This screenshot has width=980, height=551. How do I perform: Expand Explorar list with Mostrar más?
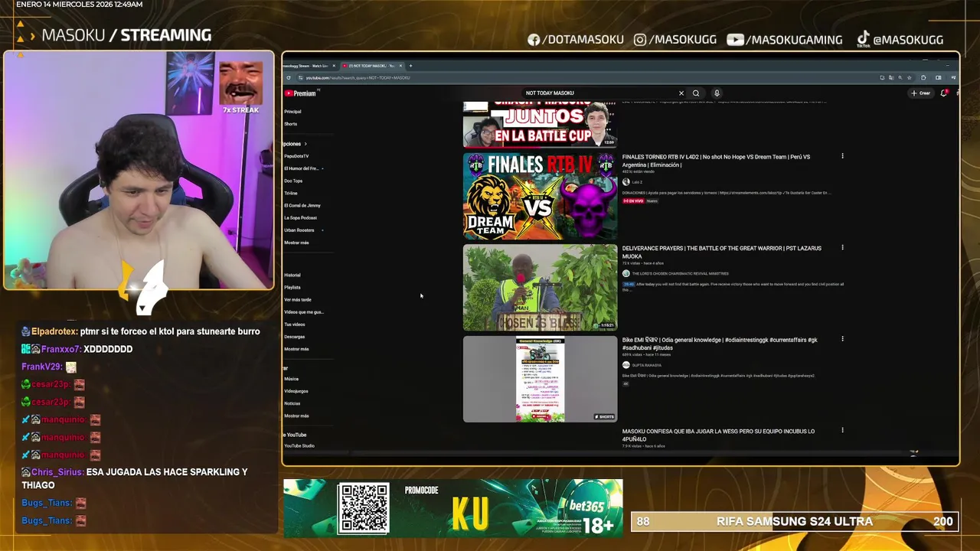[x=296, y=416]
